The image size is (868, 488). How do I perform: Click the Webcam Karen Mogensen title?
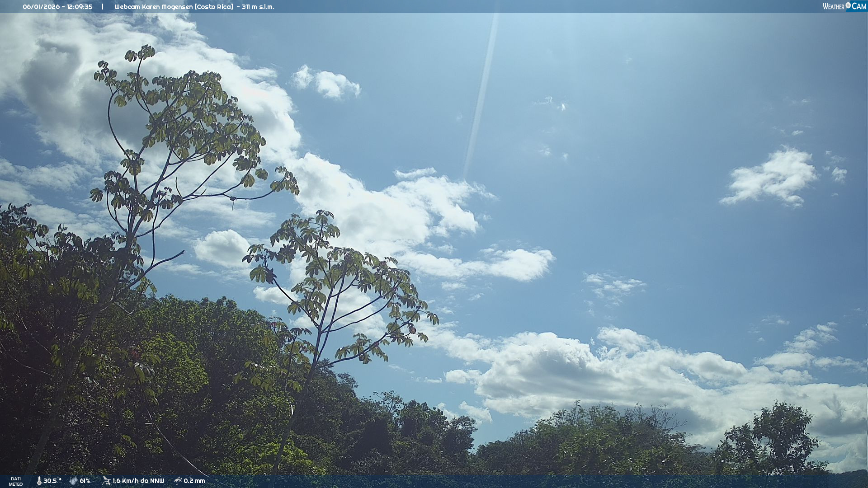click(x=153, y=7)
